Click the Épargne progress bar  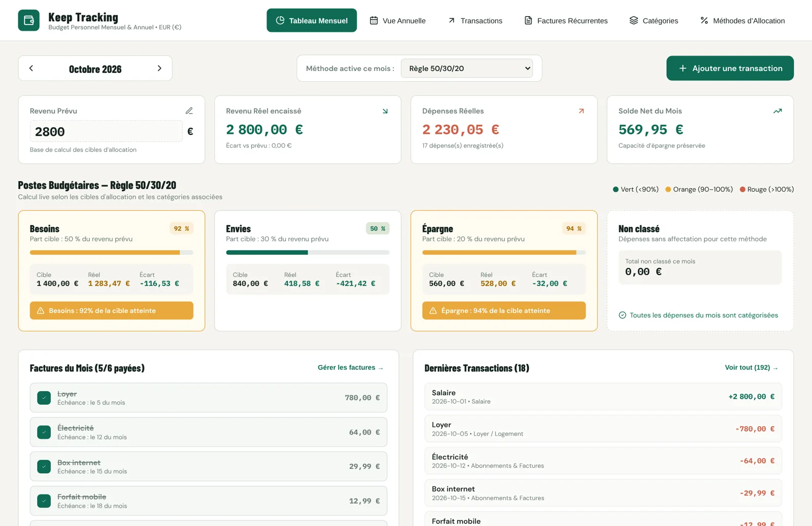[x=504, y=252]
